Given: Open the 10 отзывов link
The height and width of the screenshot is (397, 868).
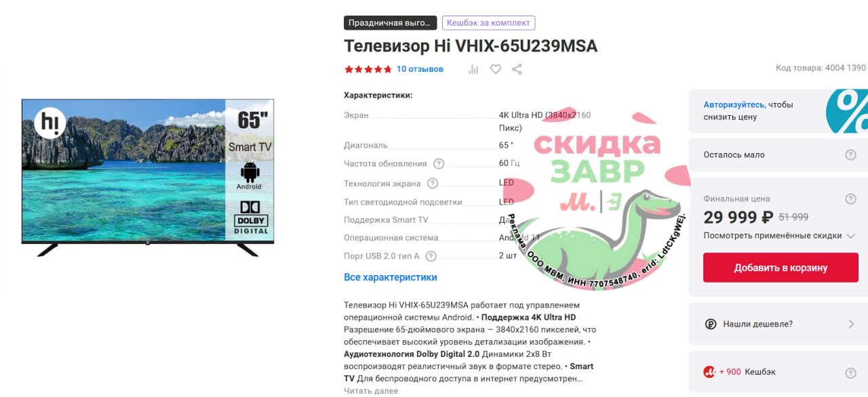Looking at the screenshot, I should (x=420, y=69).
